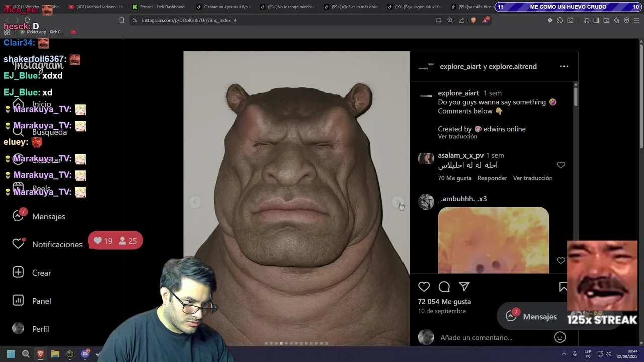Click the Mensajes messenger icon in sidebar
This screenshot has height=362, width=644.
[18, 216]
